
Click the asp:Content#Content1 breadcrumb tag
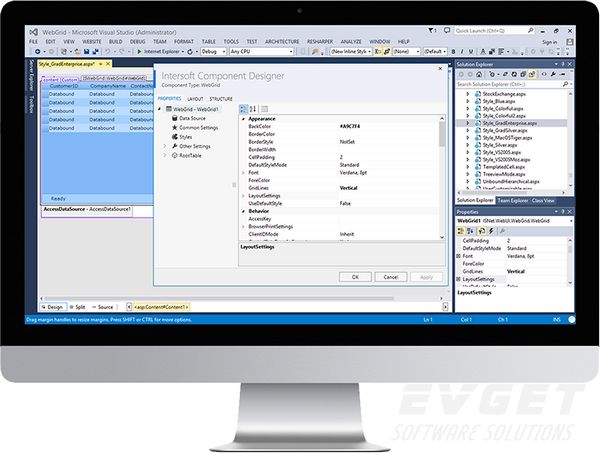[x=161, y=307]
